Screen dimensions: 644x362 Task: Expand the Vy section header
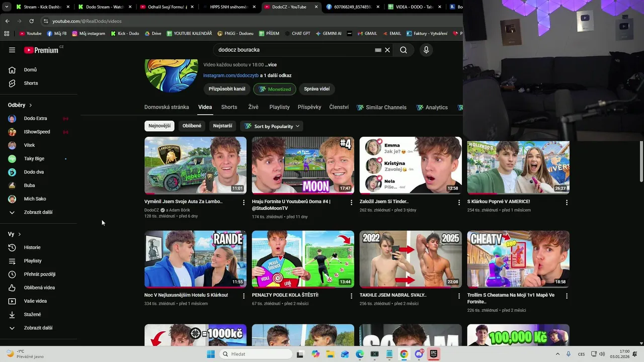pyautogui.click(x=15, y=234)
